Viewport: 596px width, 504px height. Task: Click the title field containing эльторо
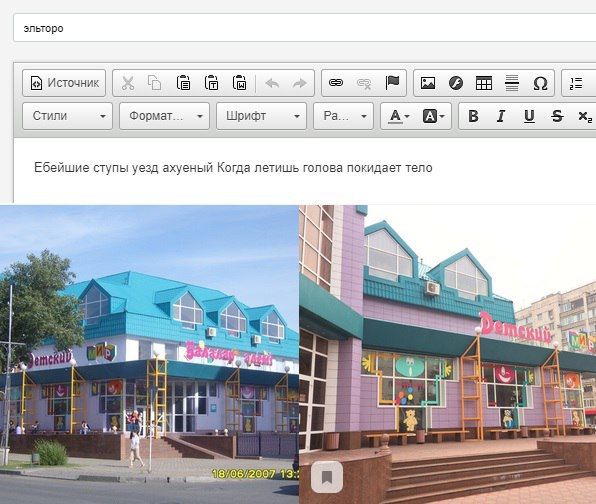tap(304, 28)
